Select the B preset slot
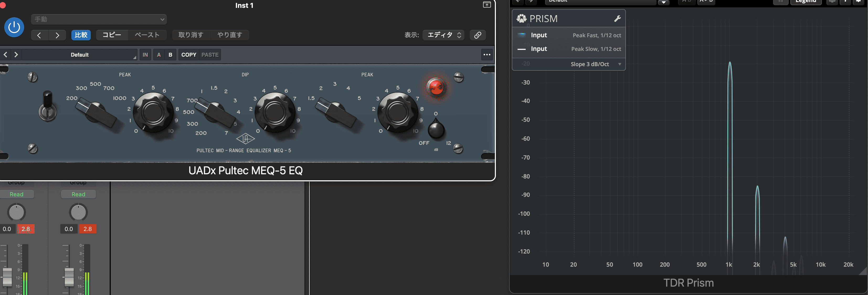The height and width of the screenshot is (295, 868). (x=170, y=55)
